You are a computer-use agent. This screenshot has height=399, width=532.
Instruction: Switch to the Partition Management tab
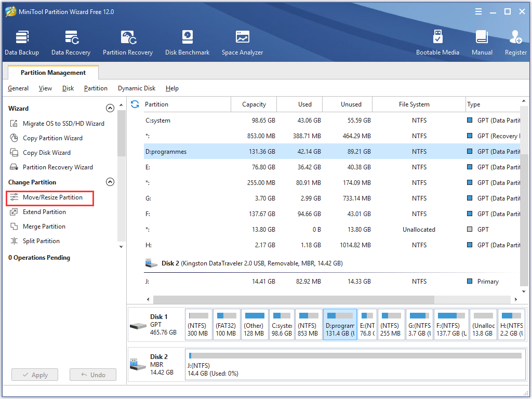pyautogui.click(x=52, y=72)
